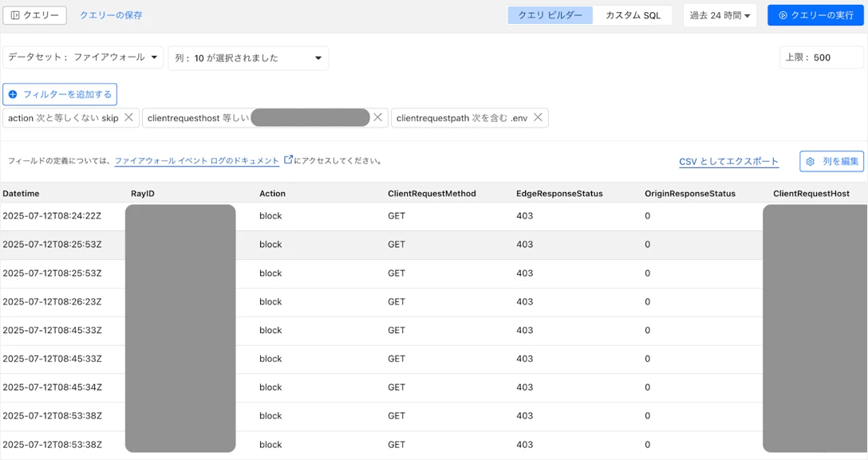Click the gear icon in 列を編集
Screen dimensions: 868x460
(811, 162)
